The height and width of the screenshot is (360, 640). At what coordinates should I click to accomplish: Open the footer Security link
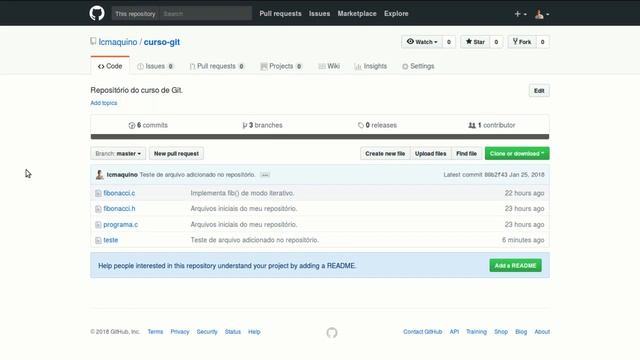pos(207,332)
